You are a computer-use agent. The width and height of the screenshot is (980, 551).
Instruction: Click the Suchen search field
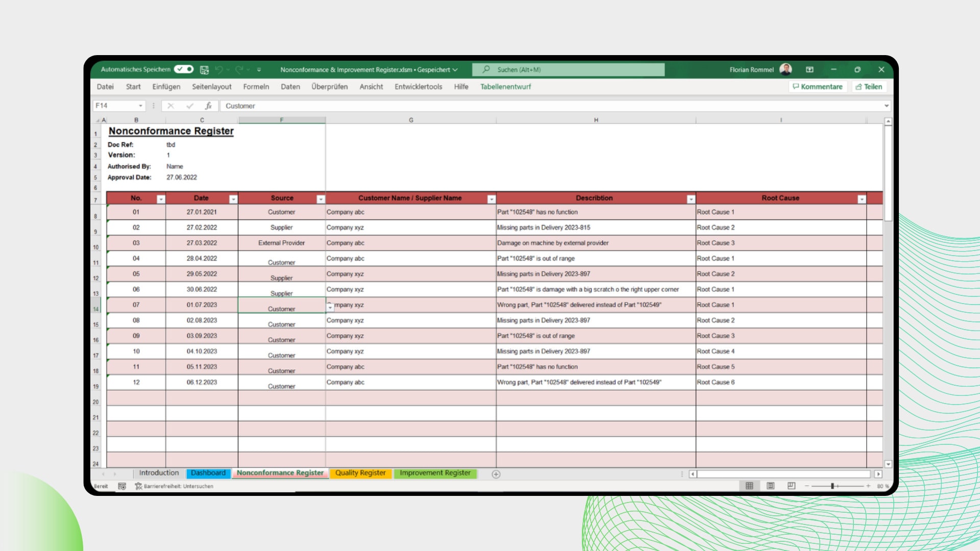[569, 69]
